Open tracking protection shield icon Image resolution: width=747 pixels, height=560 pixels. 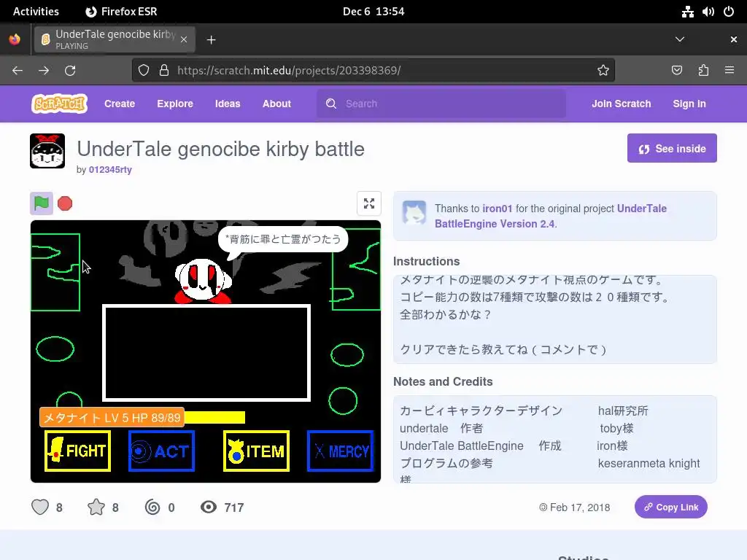[x=144, y=71]
